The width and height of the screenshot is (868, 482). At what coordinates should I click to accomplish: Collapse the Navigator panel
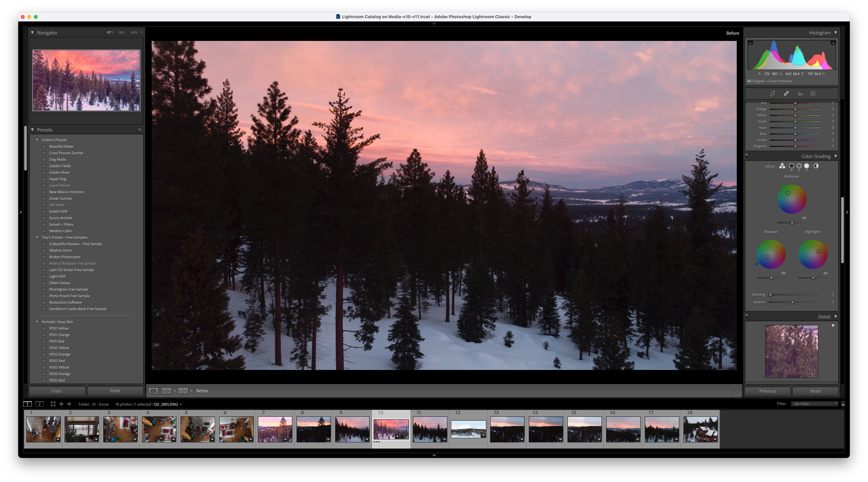pos(32,33)
